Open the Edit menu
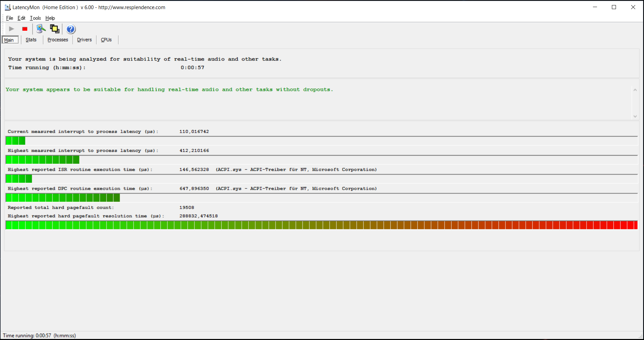This screenshot has height=340, width=644. pos(21,18)
